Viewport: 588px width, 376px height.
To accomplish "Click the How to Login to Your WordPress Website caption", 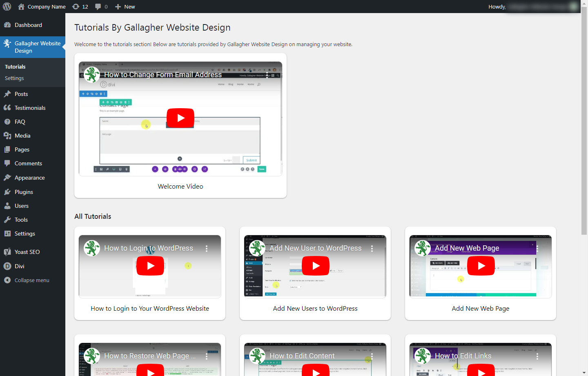I will (150, 309).
